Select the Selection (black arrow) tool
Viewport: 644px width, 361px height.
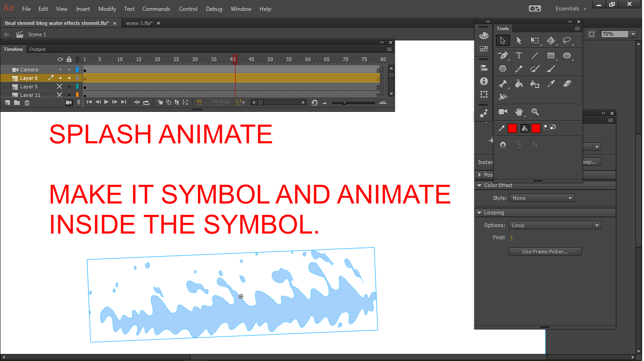pyautogui.click(x=503, y=41)
